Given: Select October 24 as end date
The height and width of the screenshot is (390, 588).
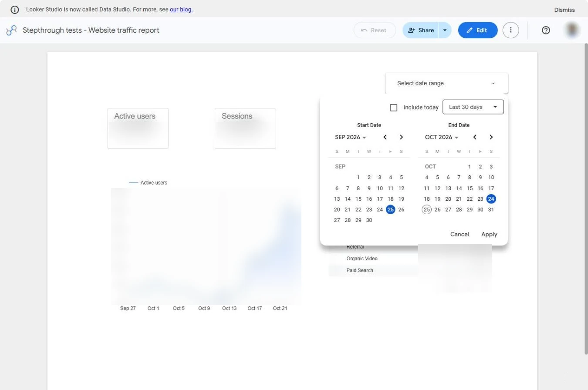Looking at the screenshot, I should click(491, 199).
